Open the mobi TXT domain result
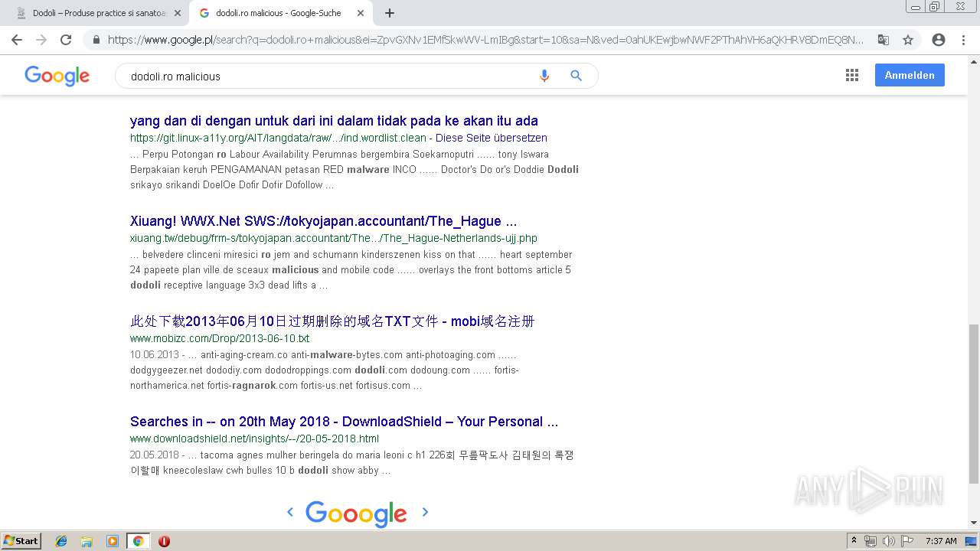The image size is (980, 551). [332, 321]
